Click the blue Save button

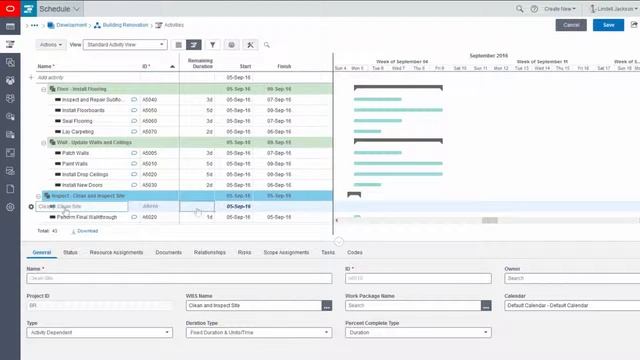pos(608,25)
